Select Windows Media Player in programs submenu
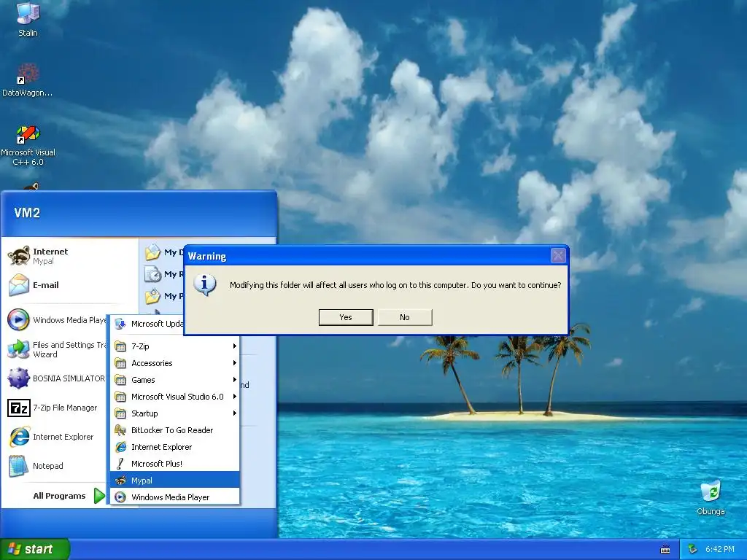Viewport: 747px width, 560px height. tap(174, 497)
